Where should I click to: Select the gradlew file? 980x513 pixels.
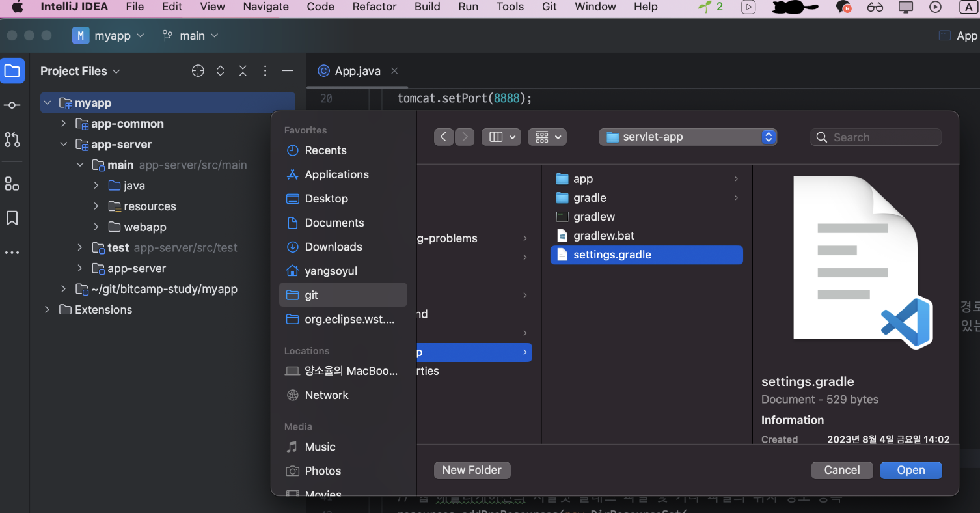point(646,217)
